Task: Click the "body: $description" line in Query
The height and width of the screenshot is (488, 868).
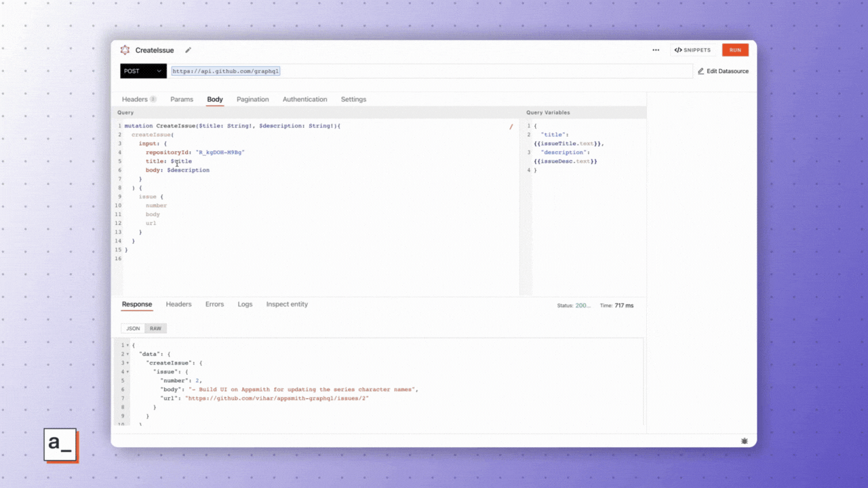Action: click(x=178, y=170)
